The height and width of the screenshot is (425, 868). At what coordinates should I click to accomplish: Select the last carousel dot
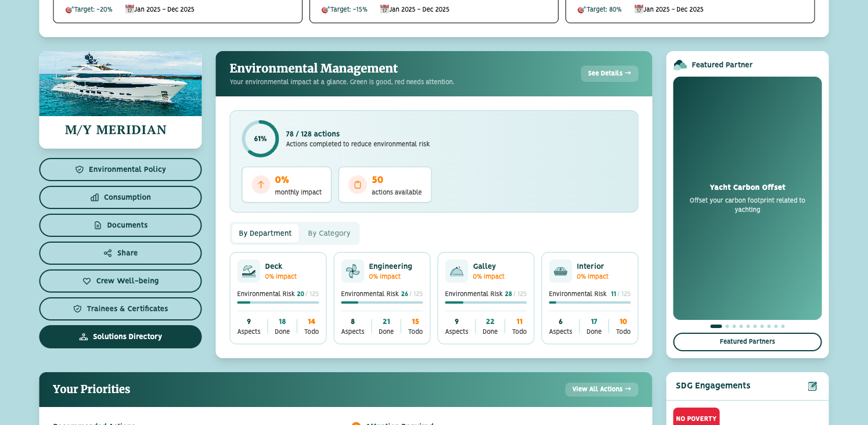click(x=783, y=326)
